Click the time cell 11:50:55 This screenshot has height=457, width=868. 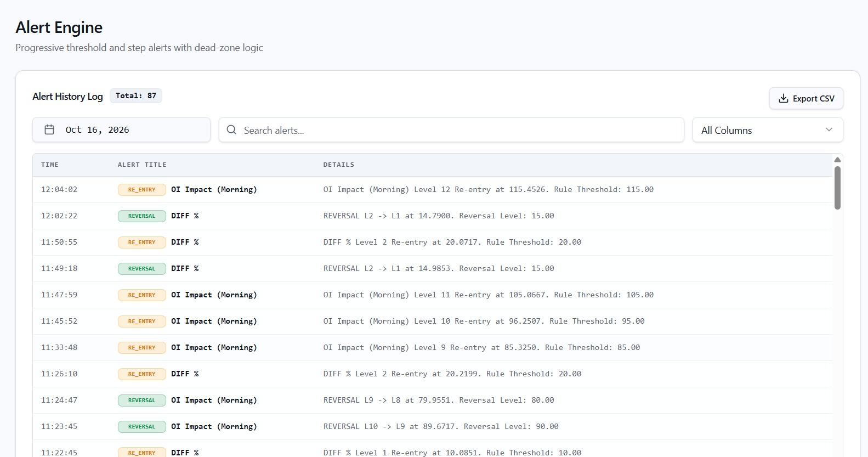(x=59, y=242)
